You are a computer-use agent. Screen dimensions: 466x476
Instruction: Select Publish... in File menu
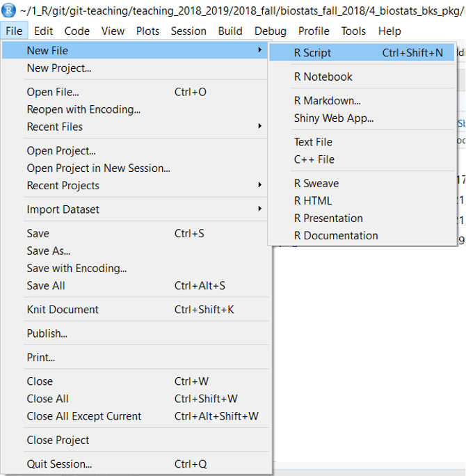tap(135, 333)
